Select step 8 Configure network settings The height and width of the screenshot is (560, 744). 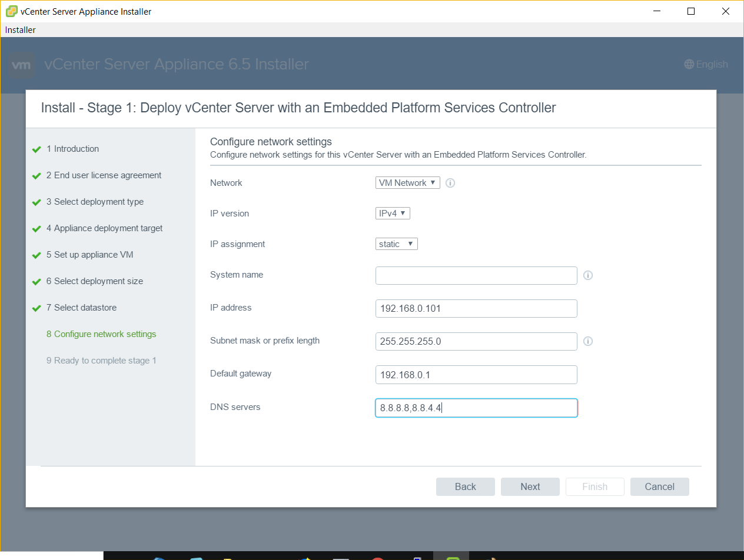pos(101,334)
